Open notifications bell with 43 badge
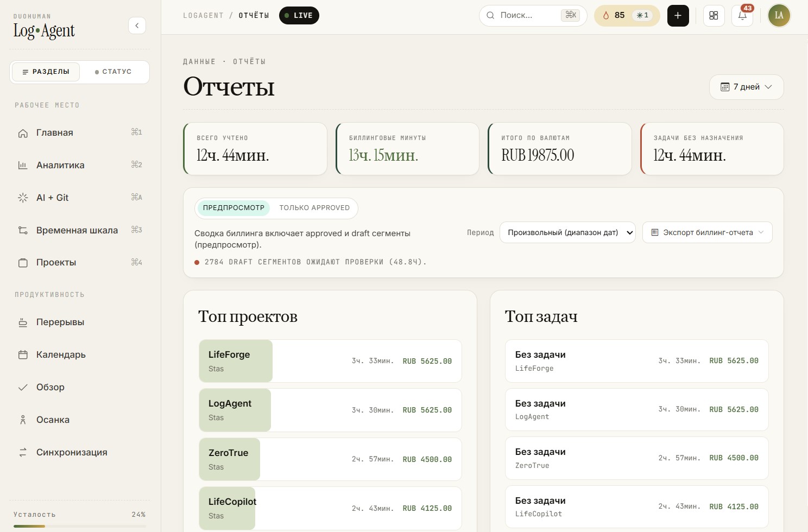The height and width of the screenshot is (532, 808). (x=742, y=16)
